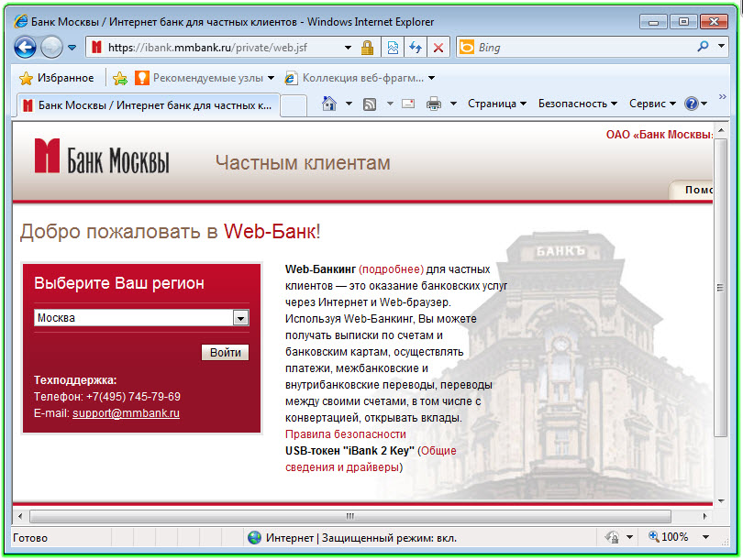Click the search magnifier icon
This screenshot has height=560, width=743.
(x=704, y=46)
